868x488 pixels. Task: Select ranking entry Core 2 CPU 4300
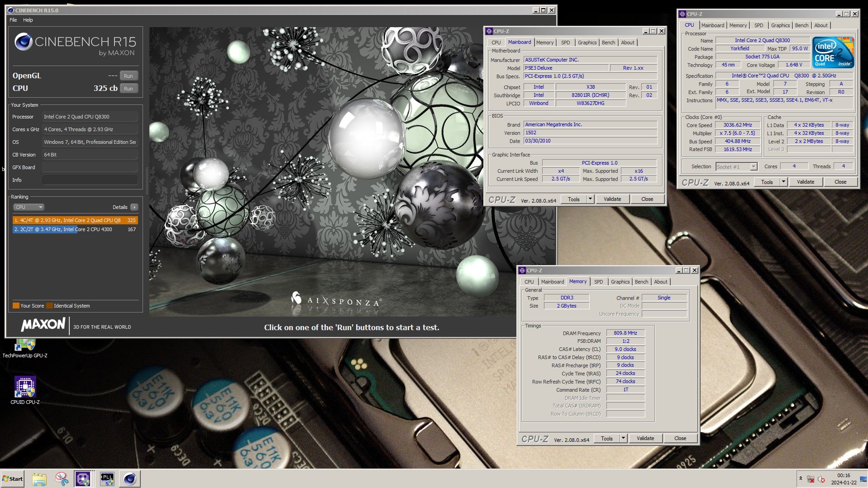75,229
